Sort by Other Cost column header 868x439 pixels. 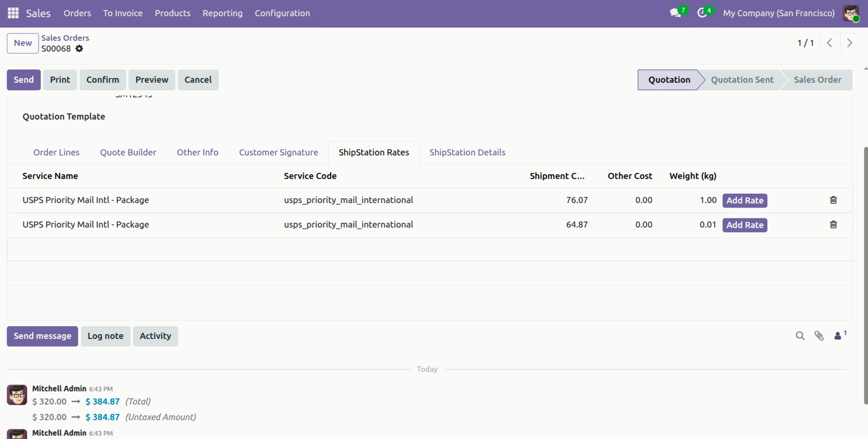pyautogui.click(x=630, y=176)
